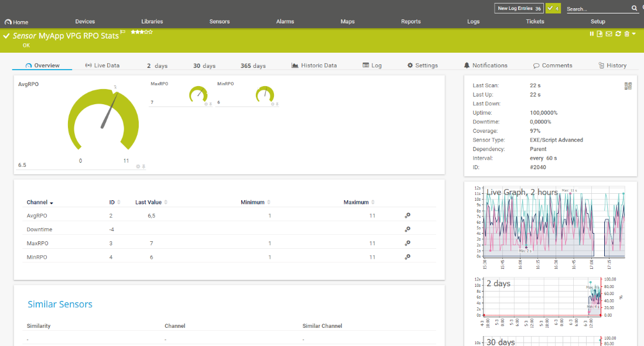Open the Sensors menu
The image size is (644, 346).
220,22
